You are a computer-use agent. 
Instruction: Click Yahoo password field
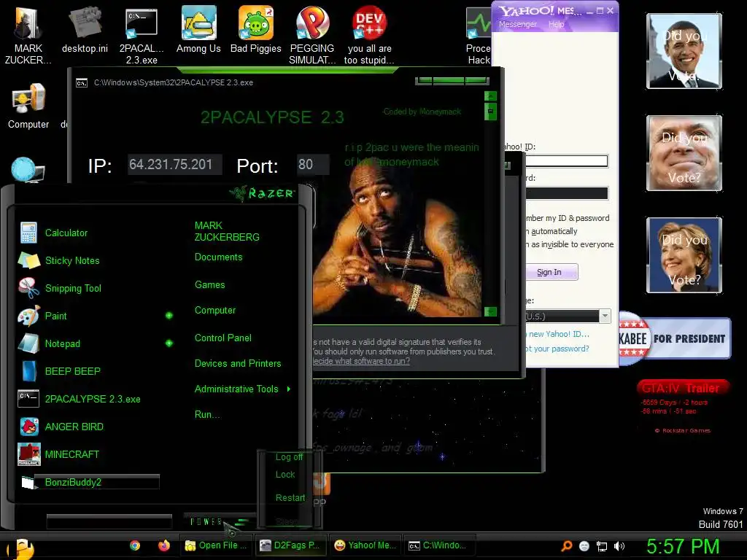point(566,192)
